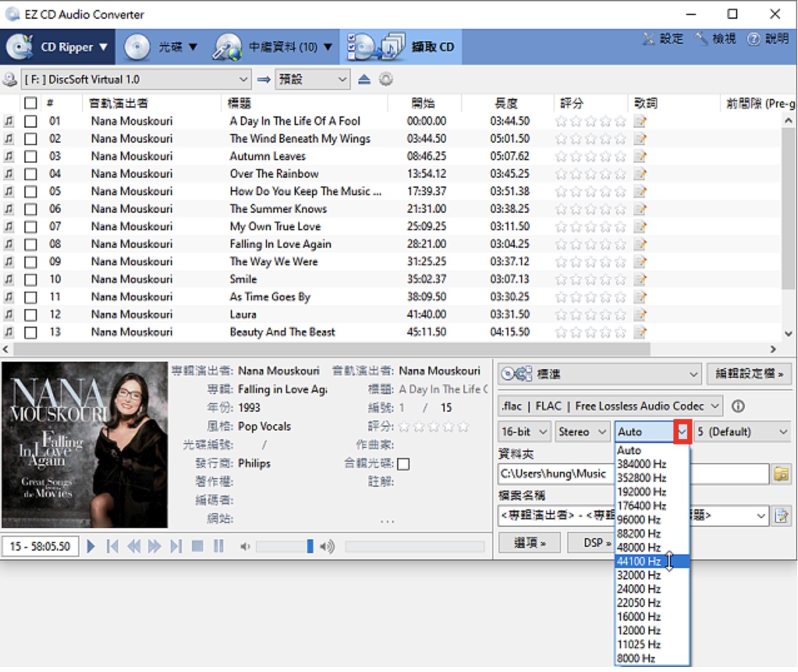Screen dimensions: 798x672
Task: Click the 編輯設定檔 edit profiles button
Action: tap(749, 374)
